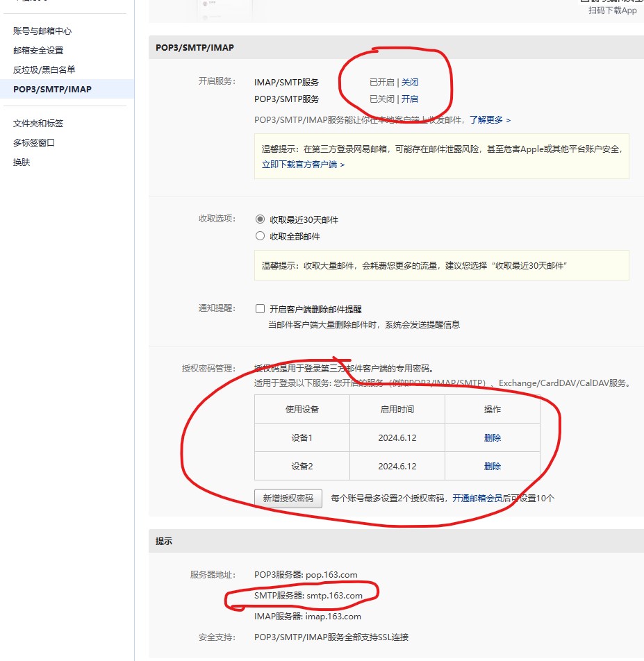Image resolution: width=644 pixels, height=661 pixels.
Task: Open 反垃圾/黑白名单 in the sidebar
Action: pyautogui.click(x=44, y=70)
